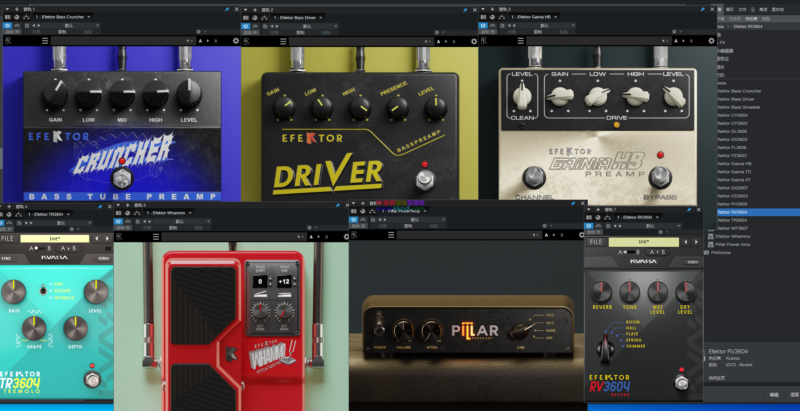The image size is (800, 411).
Task: Open window options gear in Bass Driver host bar
Action: pyautogui.click(x=436, y=32)
